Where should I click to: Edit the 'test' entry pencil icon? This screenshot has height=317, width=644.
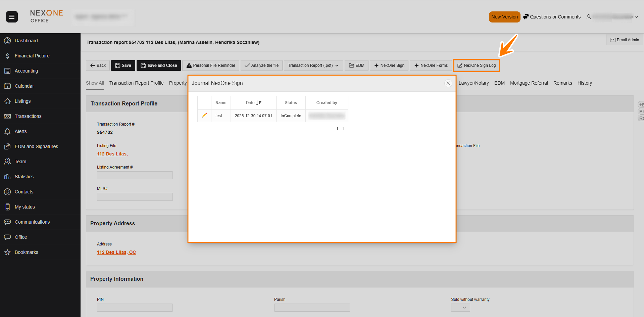click(204, 116)
